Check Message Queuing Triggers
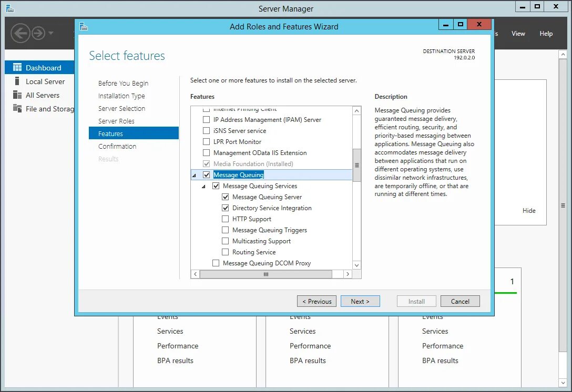This screenshot has width=572, height=392. pyautogui.click(x=226, y=230)
